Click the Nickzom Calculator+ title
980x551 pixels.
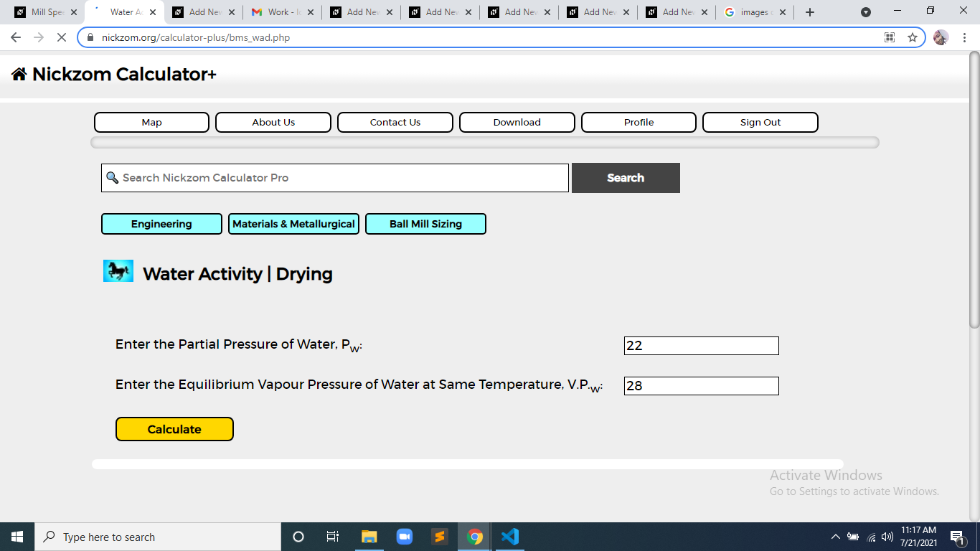click(x=124, y=75)
